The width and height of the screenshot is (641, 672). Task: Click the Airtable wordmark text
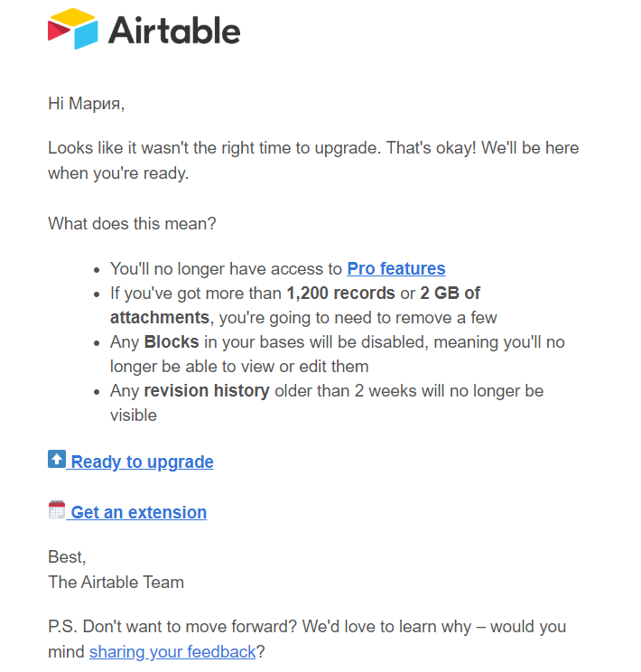pos(174,31)
